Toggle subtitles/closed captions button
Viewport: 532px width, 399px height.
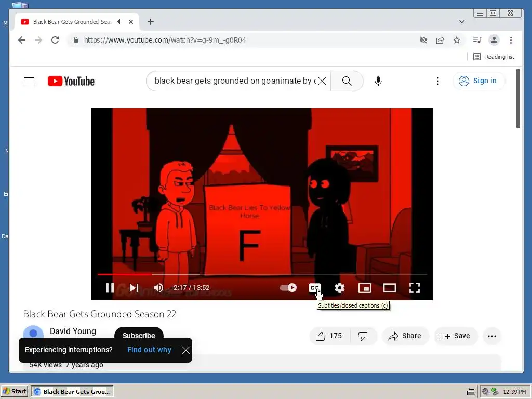[x=314, y=288]
